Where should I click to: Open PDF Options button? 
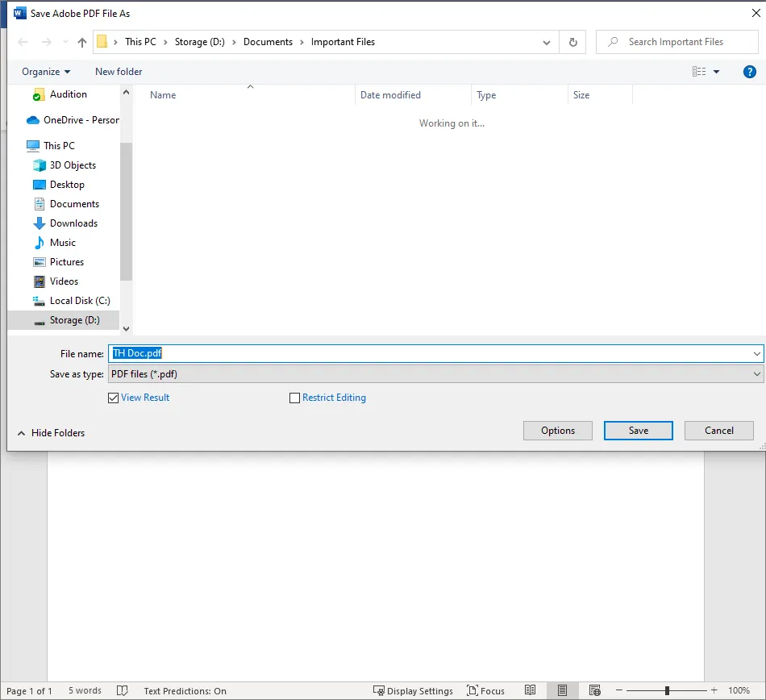(558, 431)
